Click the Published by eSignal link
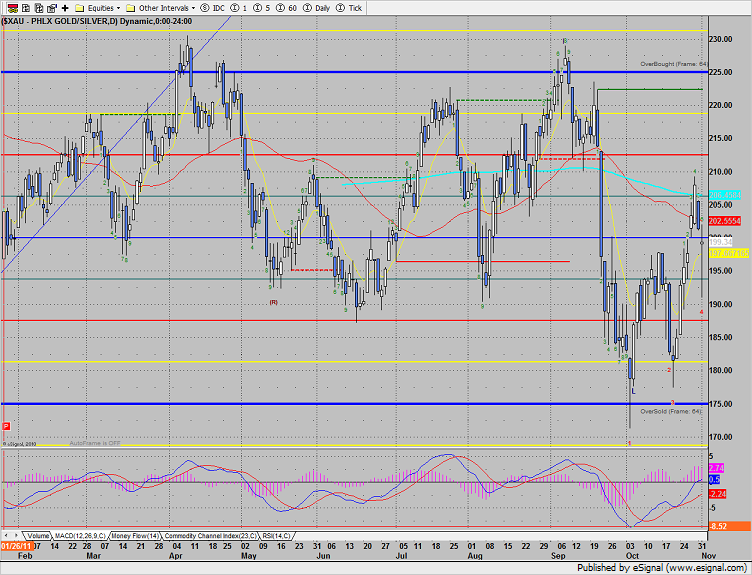Viewport: 752px width, 575px height. (661, 568)
